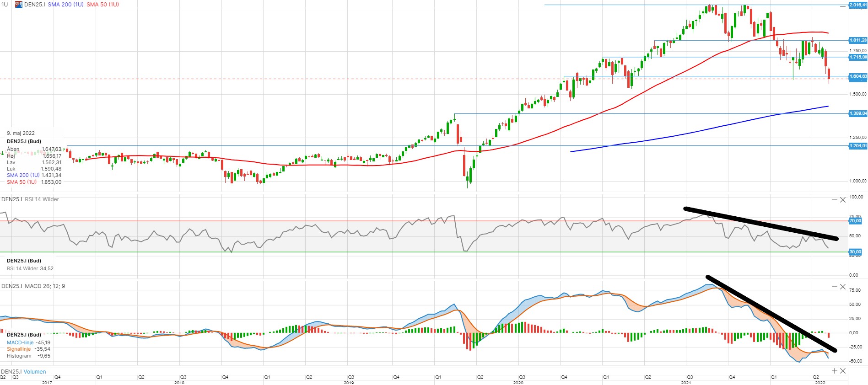This screenshot has width=868, height=385.
Task: Select the 2.016,41 price level label
Action: [858, 5]
